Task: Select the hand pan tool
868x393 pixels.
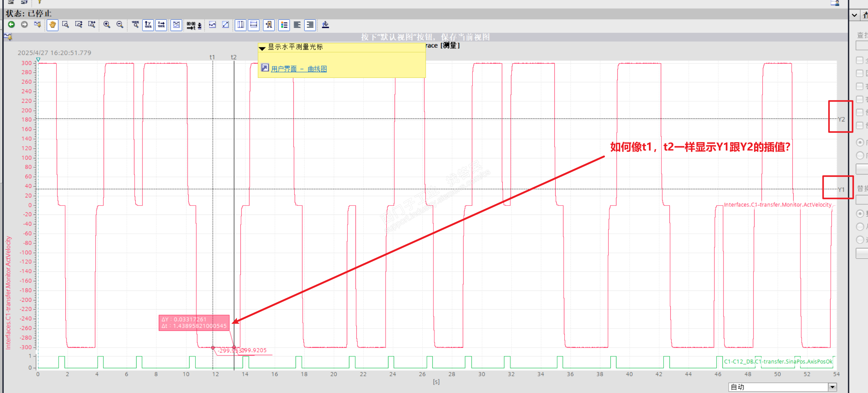Action: click(x=52, y=25)
